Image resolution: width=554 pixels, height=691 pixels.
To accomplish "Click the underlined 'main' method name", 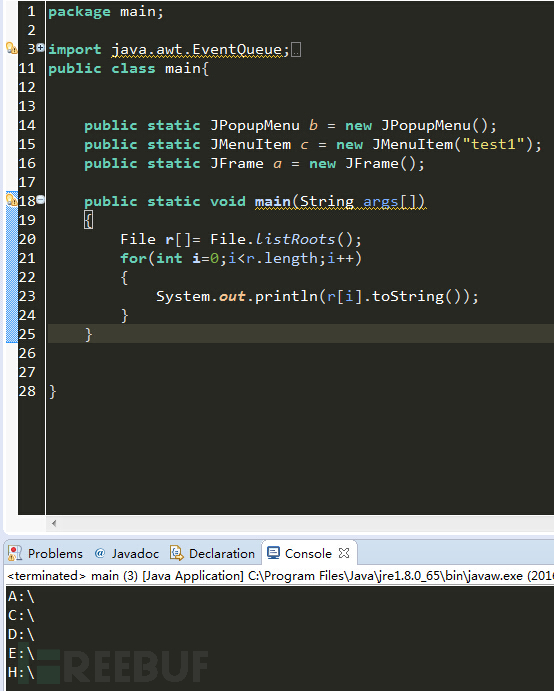I will coord(272,202).
